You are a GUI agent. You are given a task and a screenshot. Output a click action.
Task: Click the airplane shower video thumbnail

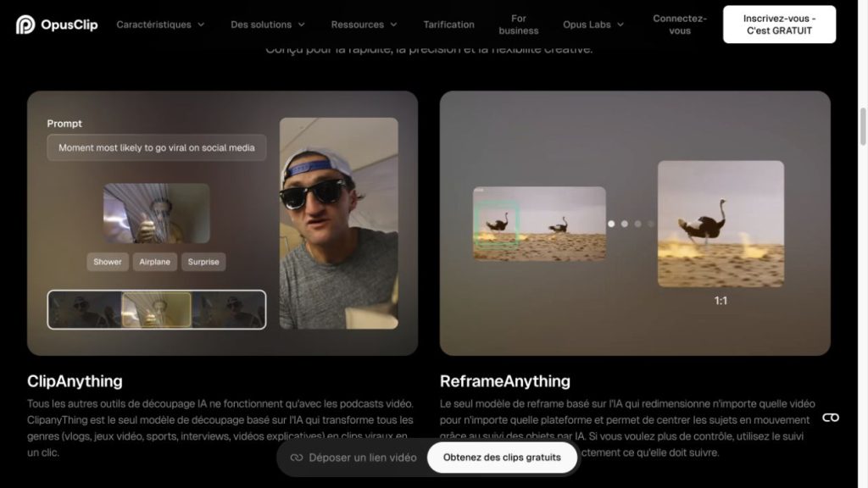[157, 213]
